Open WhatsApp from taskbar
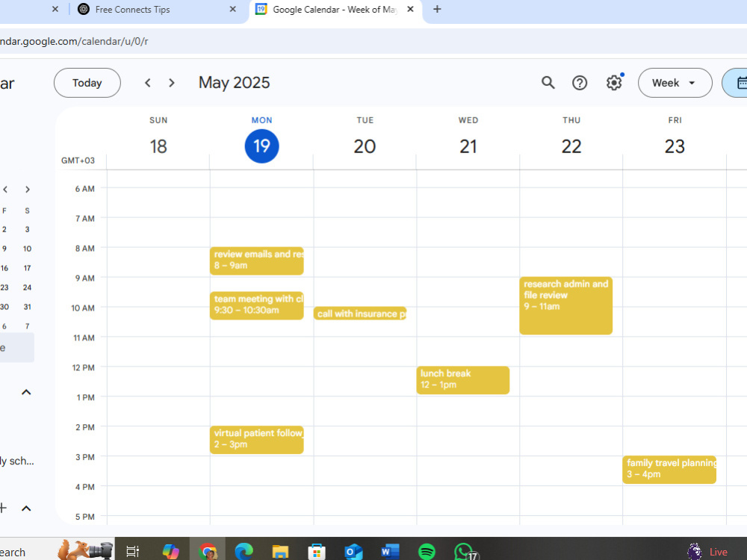 point(464,552)
